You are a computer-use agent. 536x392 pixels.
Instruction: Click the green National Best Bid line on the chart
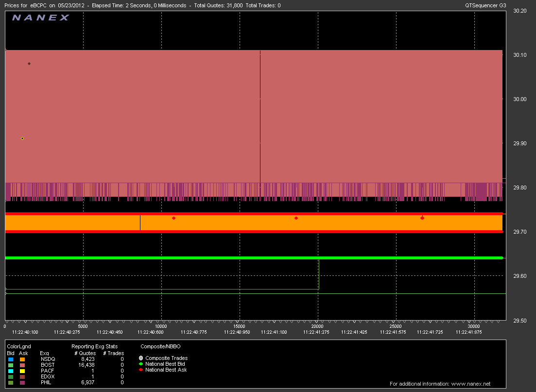point(243,258)
